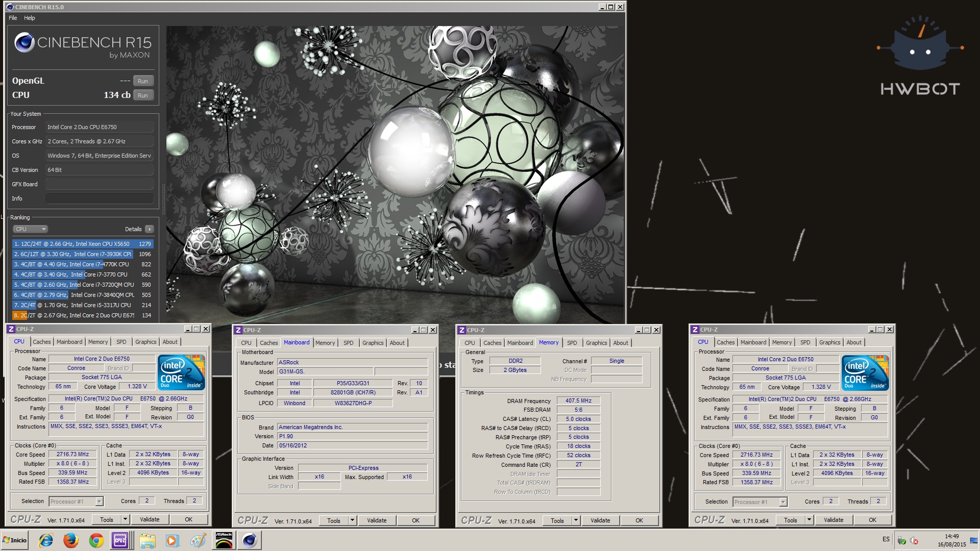The height and width of the screenshot is (551, 980).
Task: Select ranking row Core 2 Duo E6750 134
Action: click(x=83, y=315)
